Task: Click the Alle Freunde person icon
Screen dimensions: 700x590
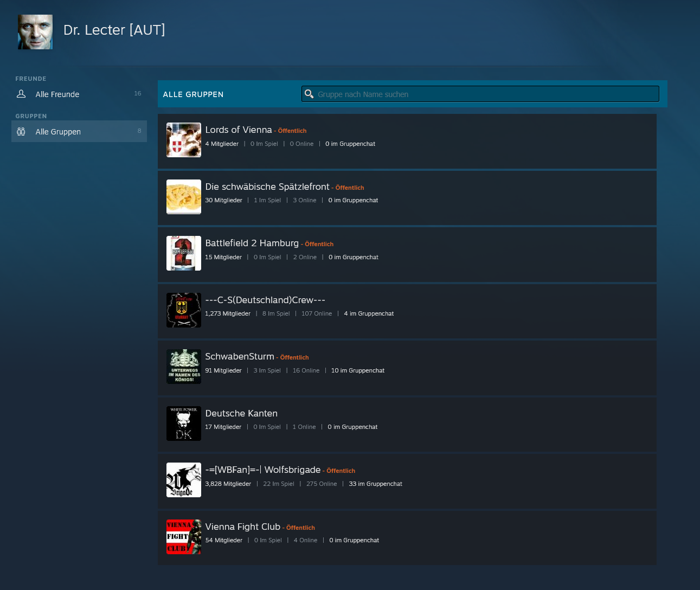Action: click(x=21, y=94)
